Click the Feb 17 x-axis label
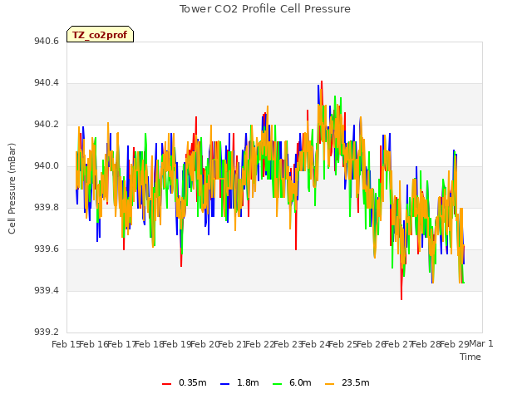 tap(121, 344)
